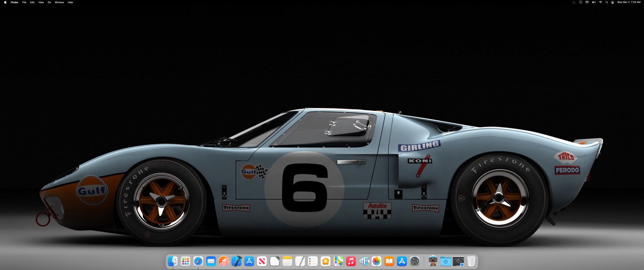Viewport: 644px width, 270px height.
Task: Open the otter mascot app in Dock
Action: (433, 261)
